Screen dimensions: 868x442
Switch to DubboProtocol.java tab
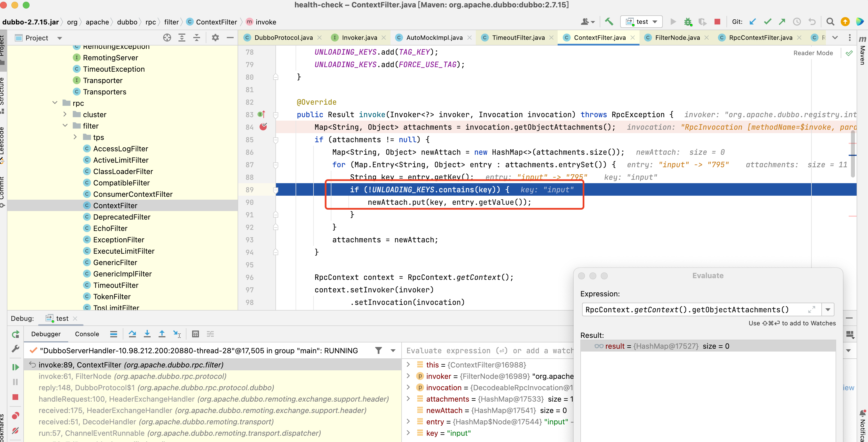pos(283,38)
